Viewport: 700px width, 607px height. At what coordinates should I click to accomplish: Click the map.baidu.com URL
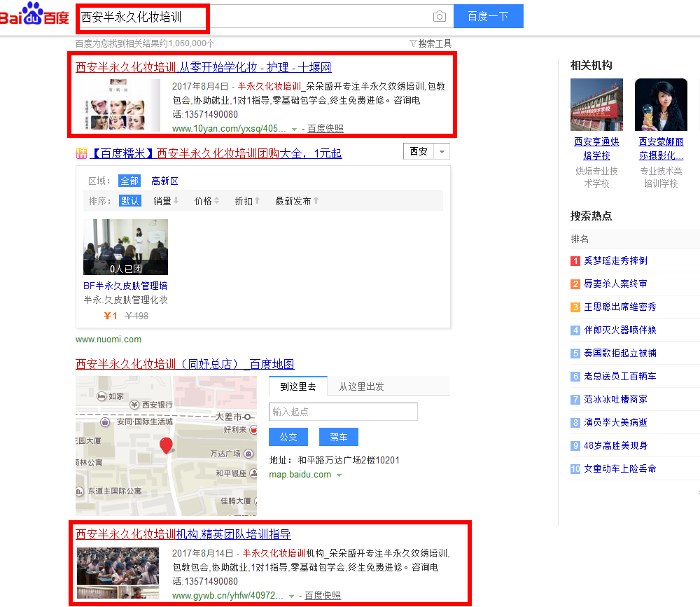pyautogui.click(x=300, y=475)
